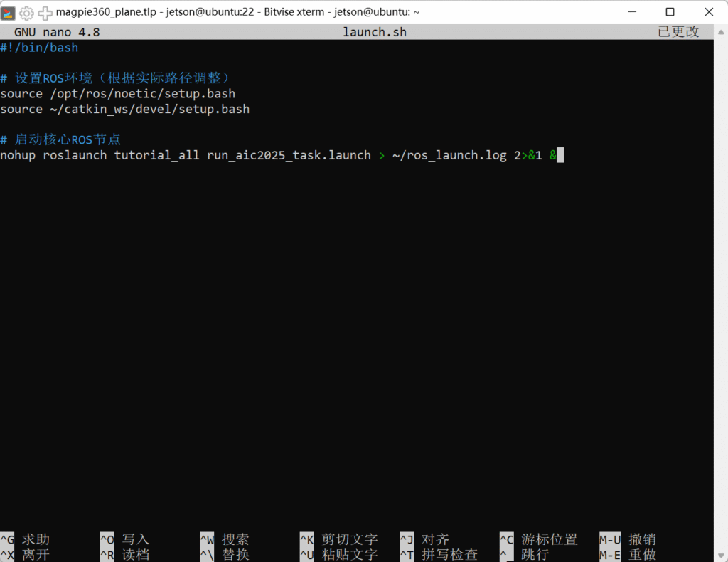This screenshot has width=728, height=562.
Task: Select the ^K 剪切文字 cut shortcut
Action: 339,539
